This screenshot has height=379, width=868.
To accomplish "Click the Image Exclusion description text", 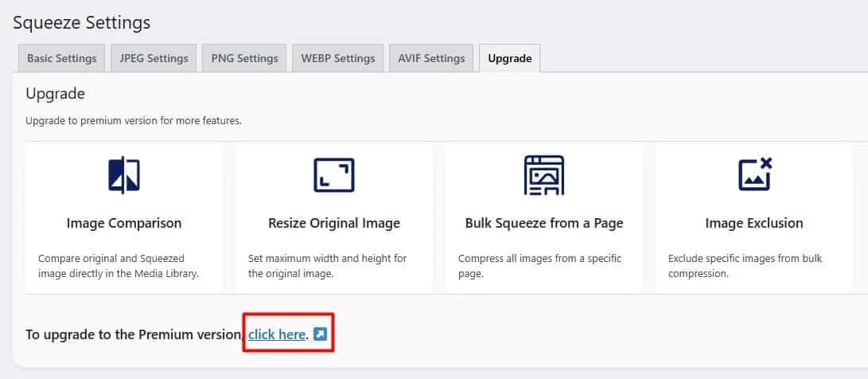I will coord(745,266).
